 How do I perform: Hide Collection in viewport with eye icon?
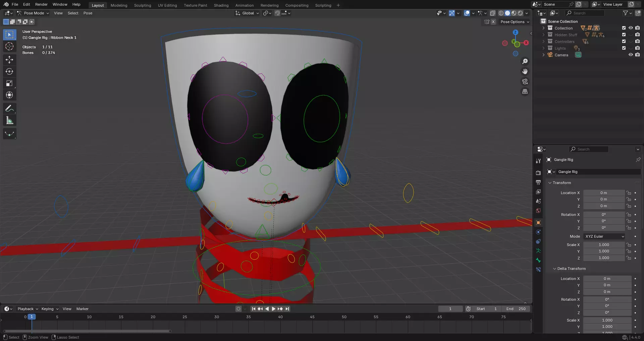point(631,28)
